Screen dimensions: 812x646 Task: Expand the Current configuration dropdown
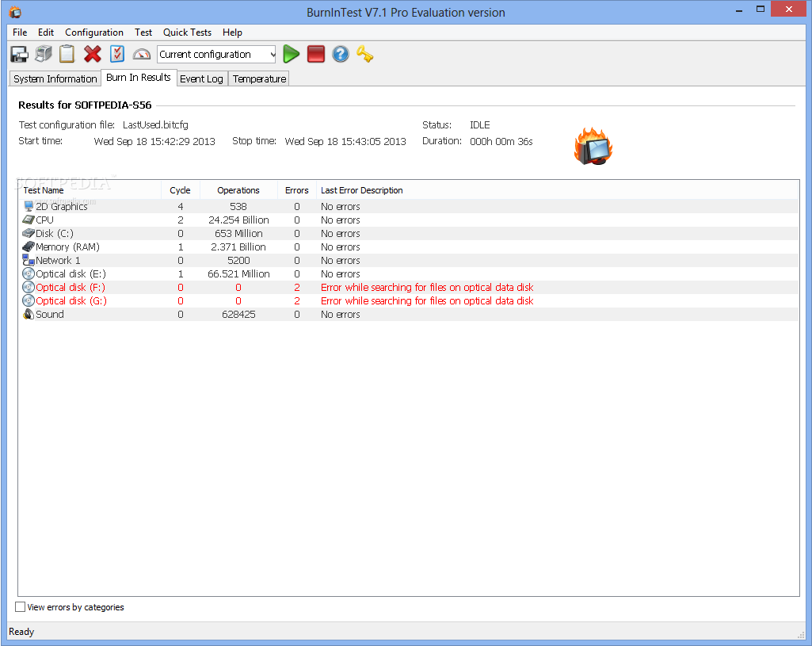(273, 55)
